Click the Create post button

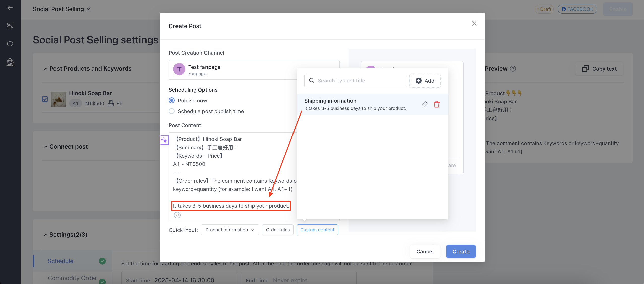tap(461, 251)
